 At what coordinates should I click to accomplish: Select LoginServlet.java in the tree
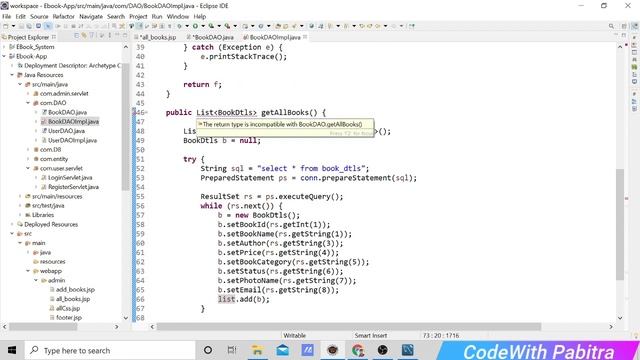tap(70, 178)
